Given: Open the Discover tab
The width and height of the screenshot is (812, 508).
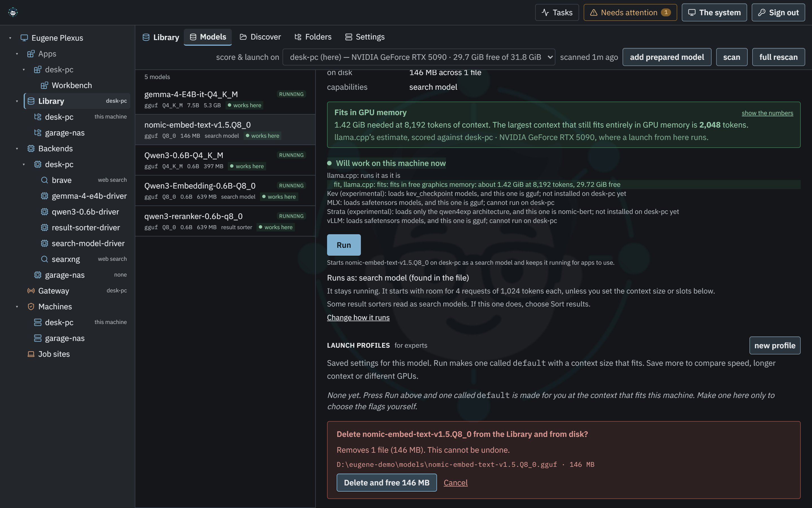Looking at the screenshot, I should 261,37.
